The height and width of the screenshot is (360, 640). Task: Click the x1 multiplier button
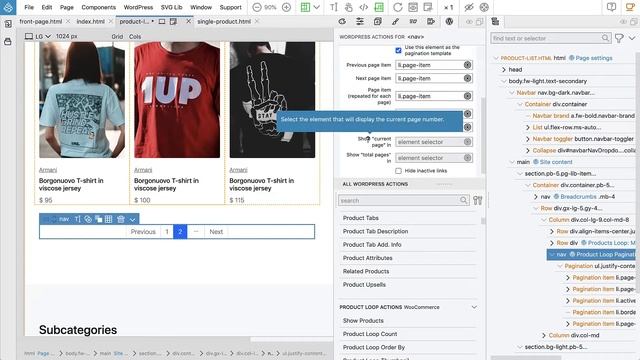[449, 7]
